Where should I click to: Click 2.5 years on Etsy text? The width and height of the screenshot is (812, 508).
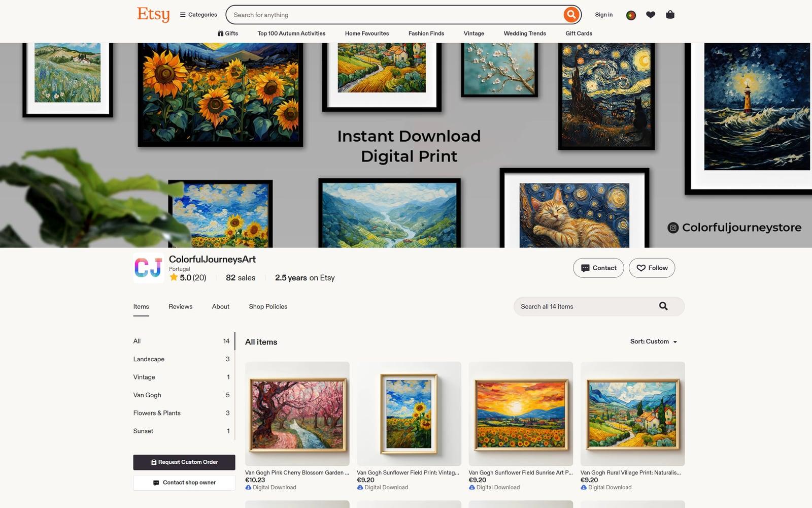click(305, 278)
